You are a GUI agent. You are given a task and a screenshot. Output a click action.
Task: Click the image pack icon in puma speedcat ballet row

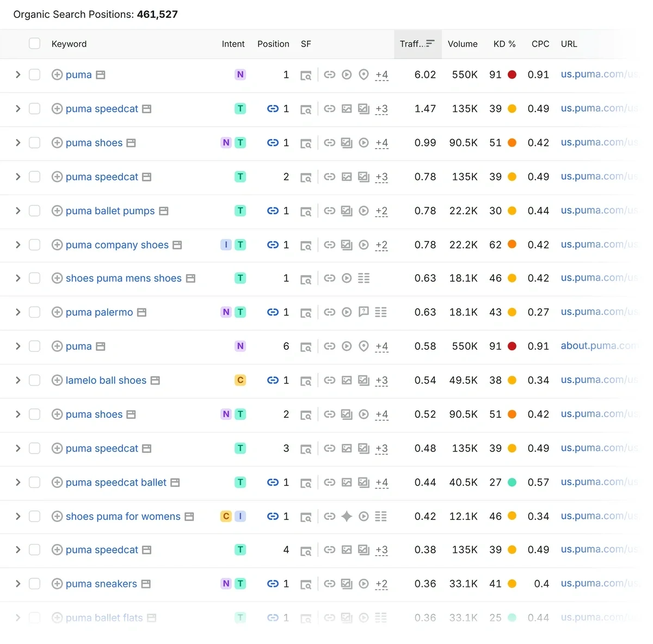pos(364,482)
